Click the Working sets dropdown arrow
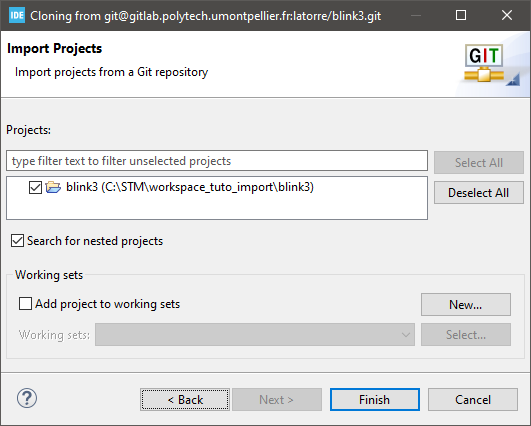The height and width of the screenshot is (426, 531). pos(405,335)
